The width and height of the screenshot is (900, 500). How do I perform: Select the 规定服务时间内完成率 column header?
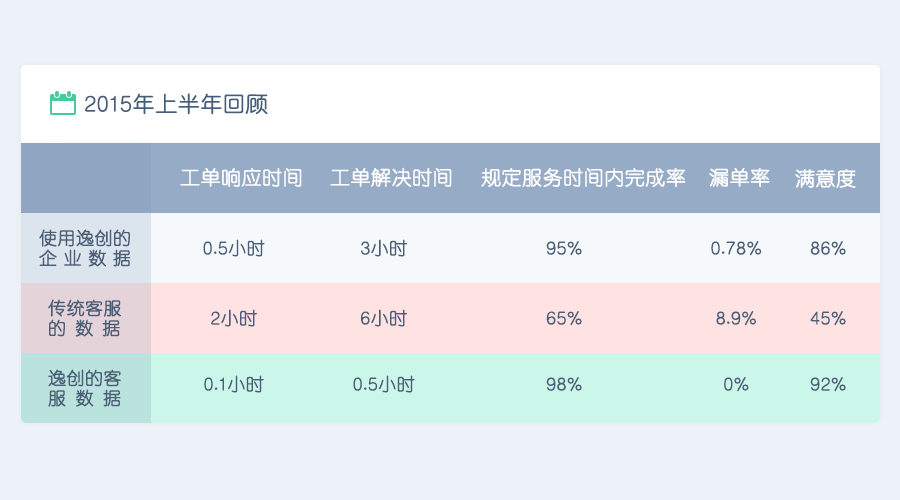pos(583,178)
